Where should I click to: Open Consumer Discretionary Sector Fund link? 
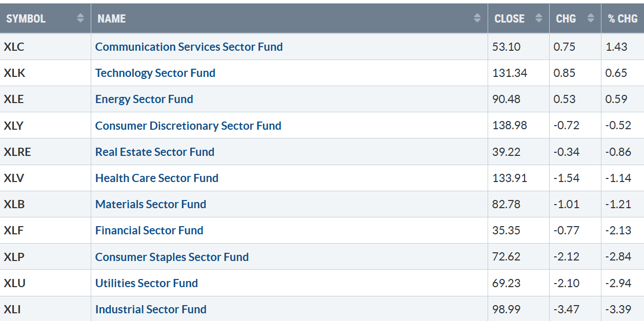[188, 126]
